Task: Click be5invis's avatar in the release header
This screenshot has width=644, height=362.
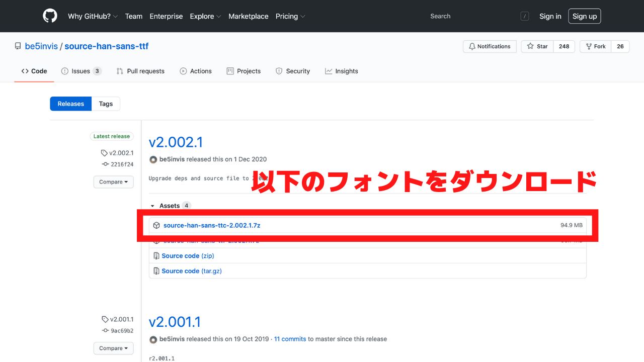Action: pyautogui.click(x=153, y=159)
